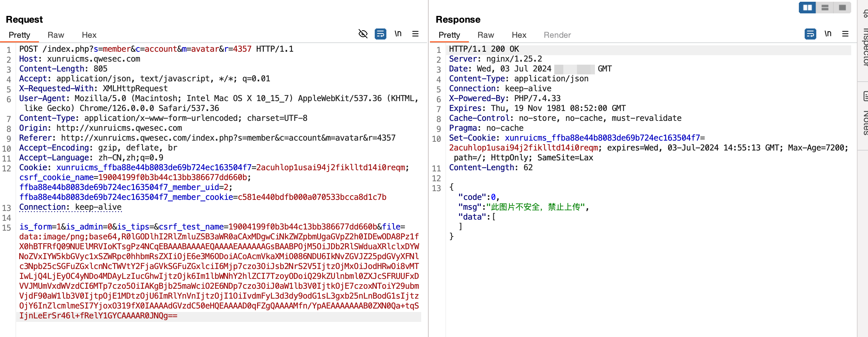Click Connection: keep-alive in Request
This screenshot has height=337, width=868.
click(x=70, y=207)
